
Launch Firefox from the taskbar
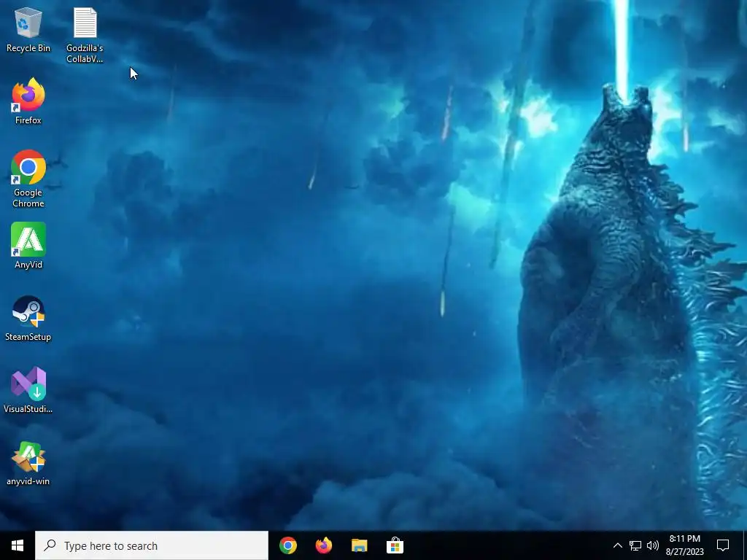coord(324,545)
